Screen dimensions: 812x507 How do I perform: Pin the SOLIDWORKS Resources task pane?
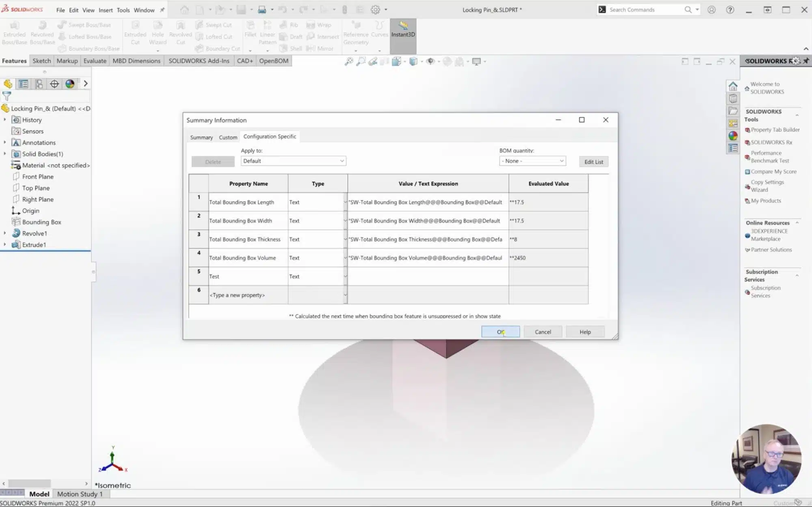coord(806,60)
